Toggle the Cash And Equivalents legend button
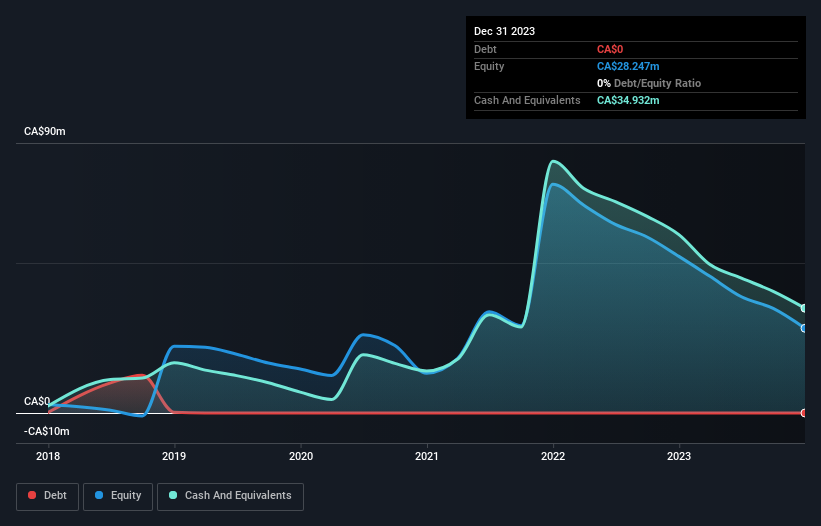821x526 pixels. pyautogui.click(x=230, y=496)
